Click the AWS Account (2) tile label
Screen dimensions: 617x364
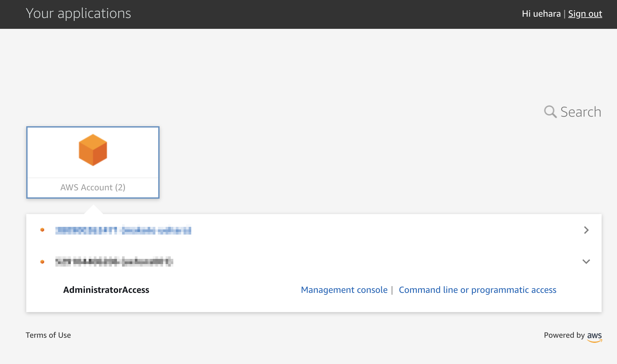pyautogui.click(x=93, y=187)
